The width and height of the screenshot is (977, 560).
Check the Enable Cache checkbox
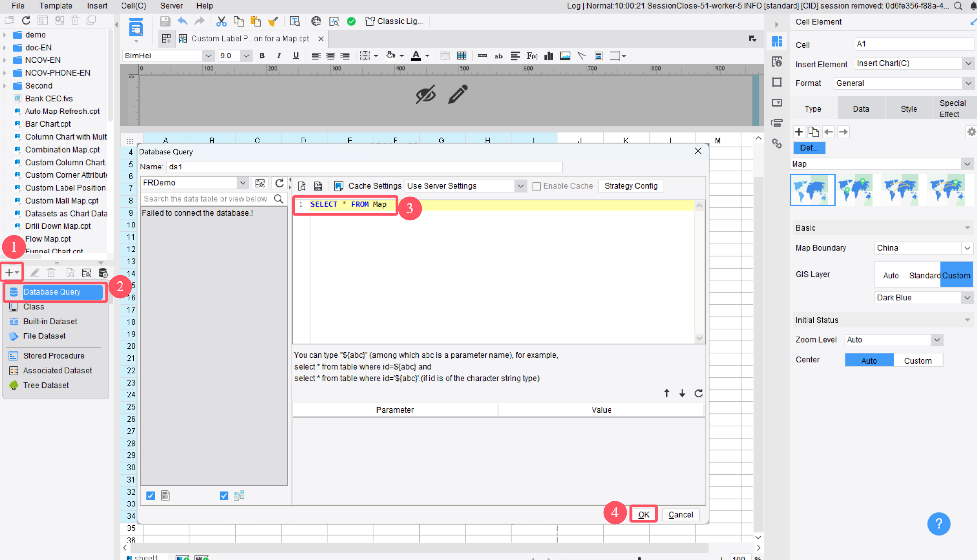tap(536, 186)
